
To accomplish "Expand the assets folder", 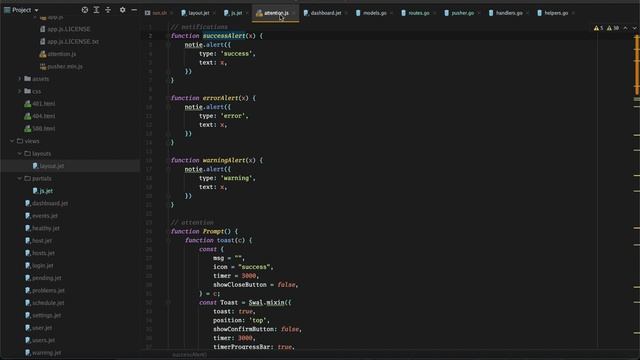I will click(19, 79).
